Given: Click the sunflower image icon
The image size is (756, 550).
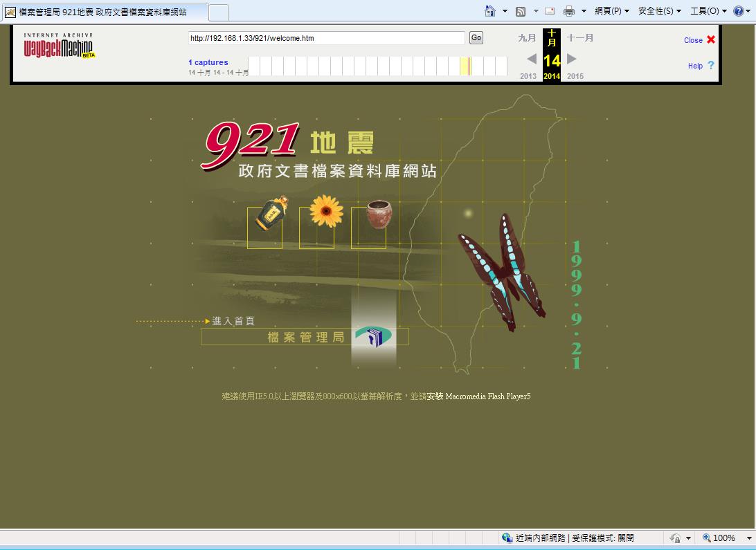Looking at the screenshot, I should click(x=326, y=211).
